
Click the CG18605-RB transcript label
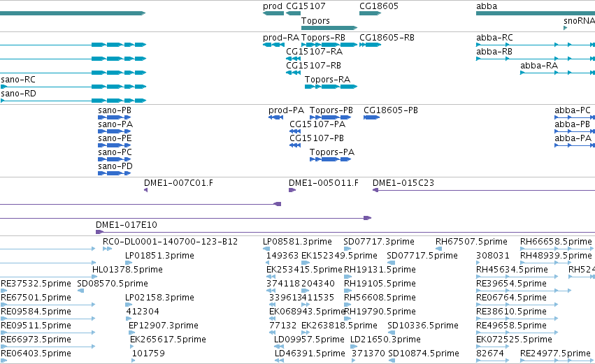[x=387, y=38]
